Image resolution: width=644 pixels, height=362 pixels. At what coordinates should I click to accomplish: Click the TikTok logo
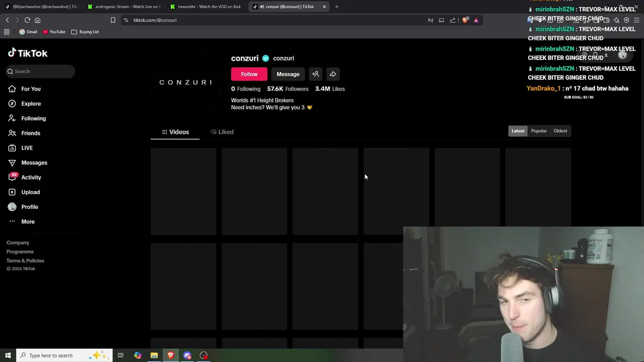pyautogui.click(x=28, y=53)
